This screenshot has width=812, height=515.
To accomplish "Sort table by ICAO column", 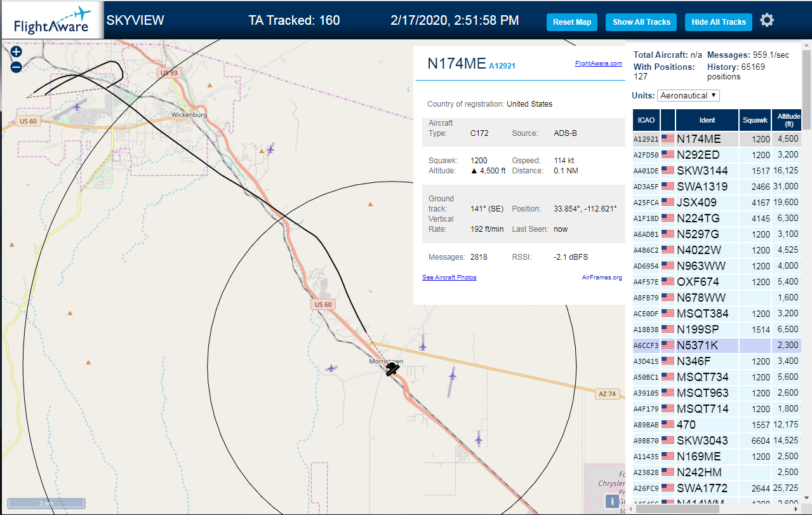I will pyautogui.click(x=646, y=120).
